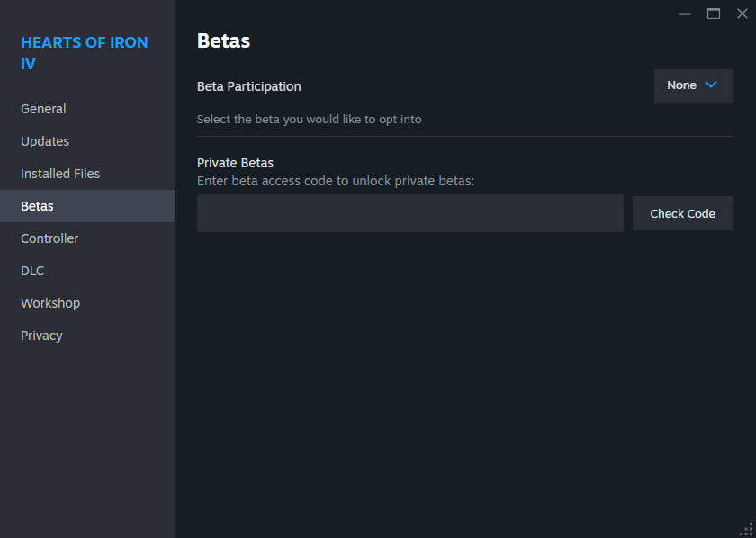Show the DLC section

tap(32, 271)
